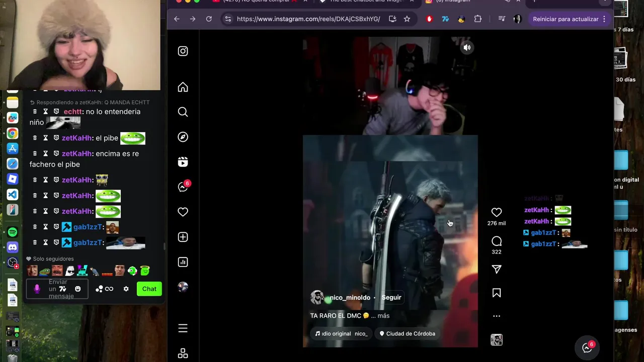This screenshot has width=644, height=362.
Task: Open Spotify from the dock
Action: pyautogui.click(x=13, y=232)
